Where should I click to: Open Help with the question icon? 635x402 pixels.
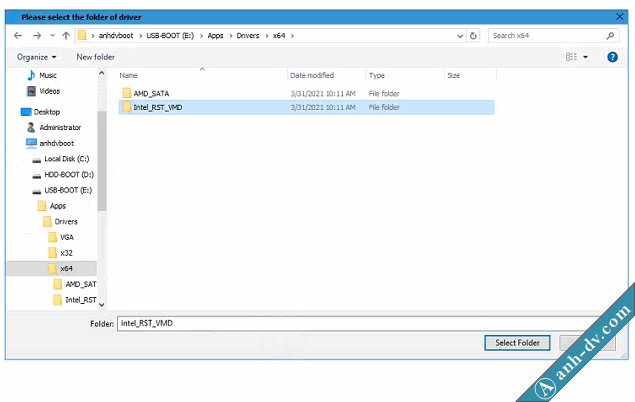(612, 57)
